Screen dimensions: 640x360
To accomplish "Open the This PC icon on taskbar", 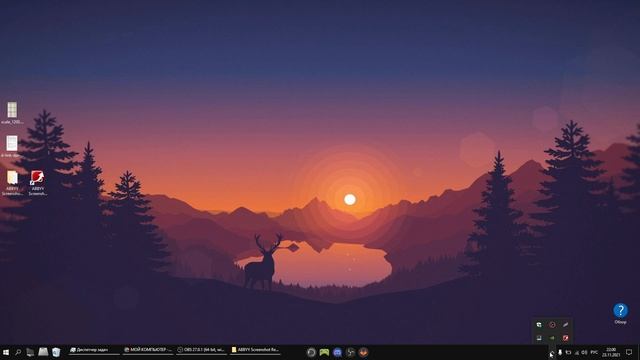I will coord(30,352).
